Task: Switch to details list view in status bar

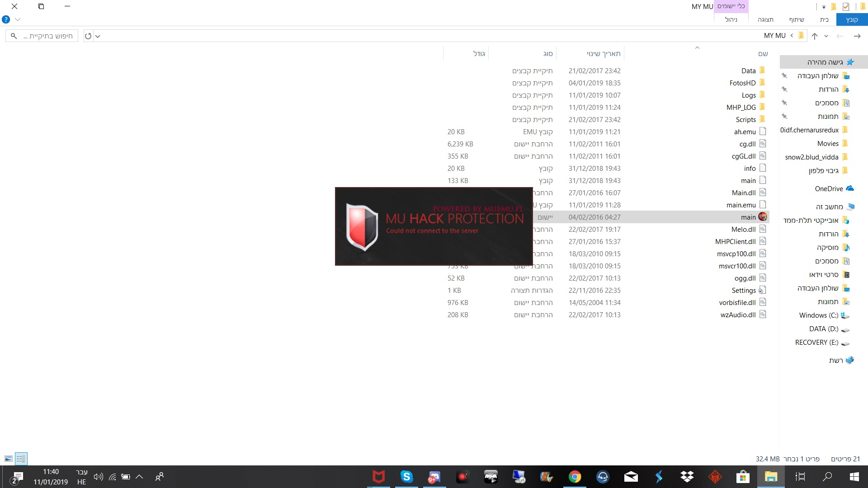Action: pyautogui.click(x=21, y=459)
